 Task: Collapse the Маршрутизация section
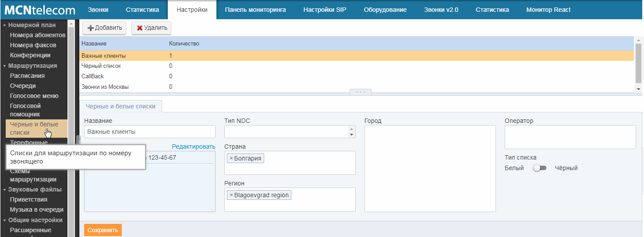[4, 66]
